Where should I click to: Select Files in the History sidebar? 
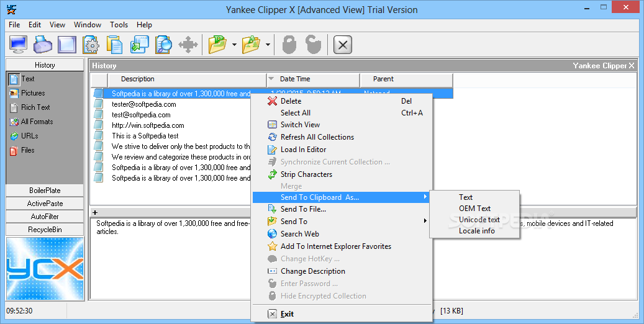(x=22, y=150)
